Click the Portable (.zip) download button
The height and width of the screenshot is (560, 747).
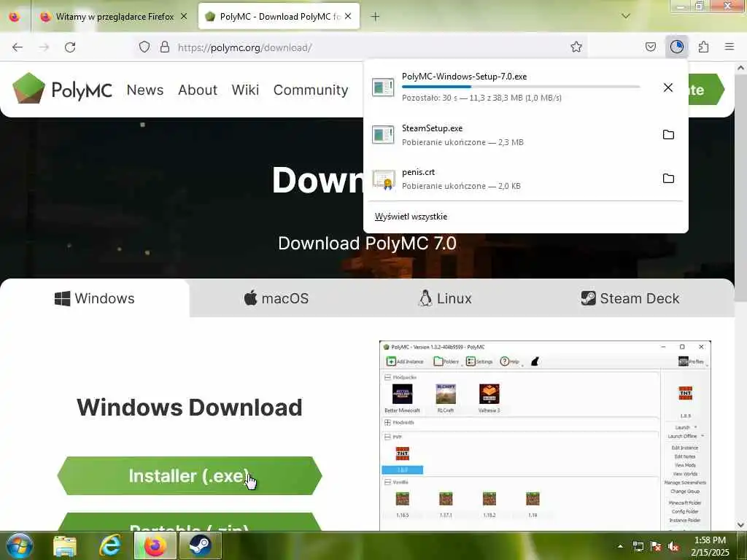coord(190,522)
